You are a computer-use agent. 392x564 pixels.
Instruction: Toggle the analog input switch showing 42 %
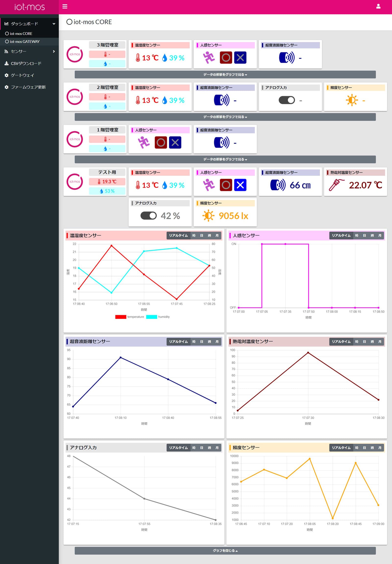(x=149, y=216)
